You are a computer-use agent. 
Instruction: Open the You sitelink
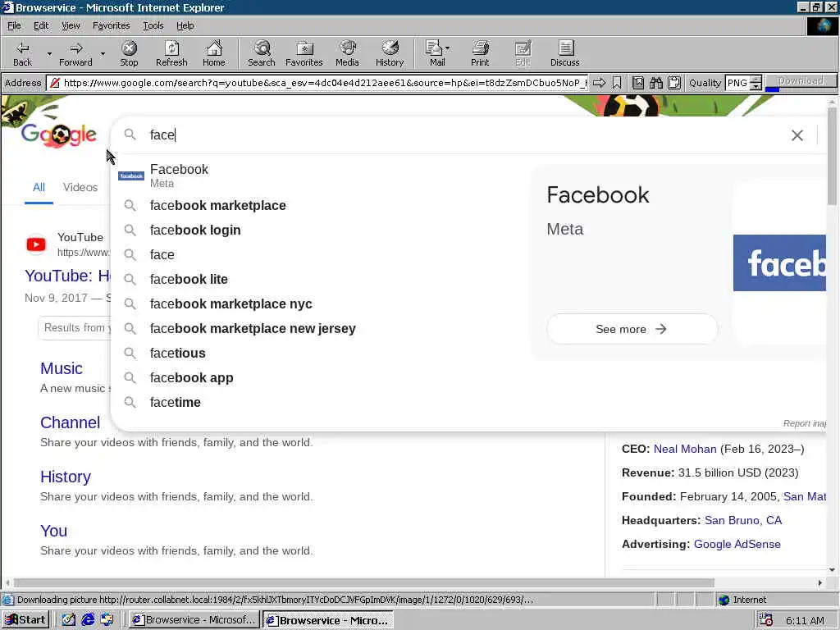pos(53,531)
